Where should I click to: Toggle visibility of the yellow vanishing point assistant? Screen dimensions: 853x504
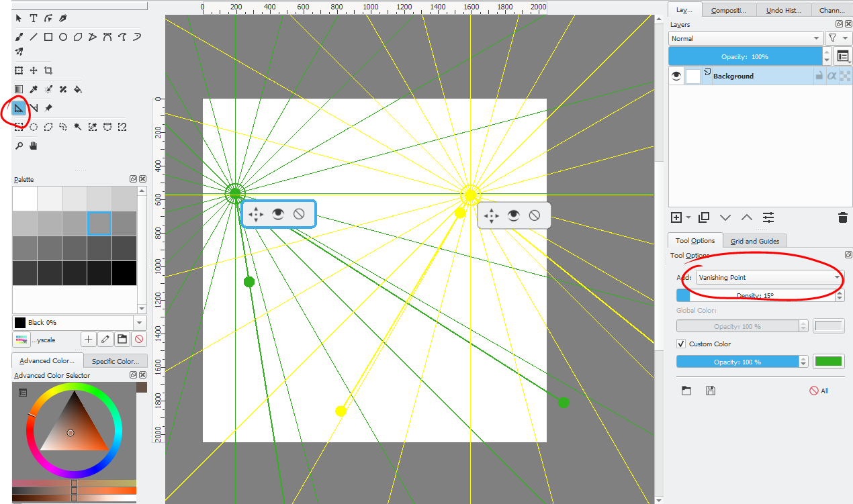click(x=514, y=215)
